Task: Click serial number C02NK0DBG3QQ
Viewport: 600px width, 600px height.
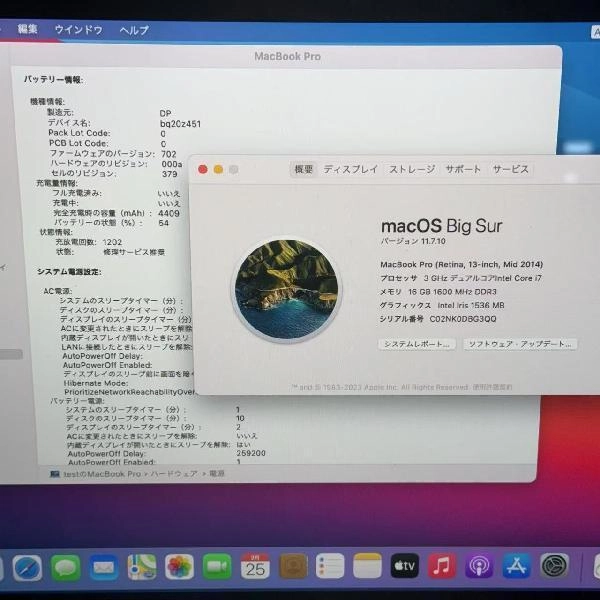Action: [463, 319]
